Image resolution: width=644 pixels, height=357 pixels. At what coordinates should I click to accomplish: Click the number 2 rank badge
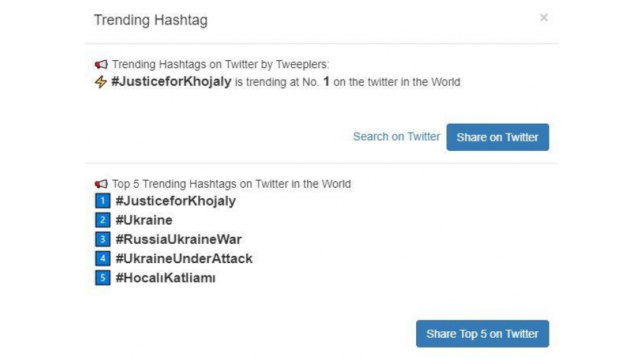coord(102,220)
